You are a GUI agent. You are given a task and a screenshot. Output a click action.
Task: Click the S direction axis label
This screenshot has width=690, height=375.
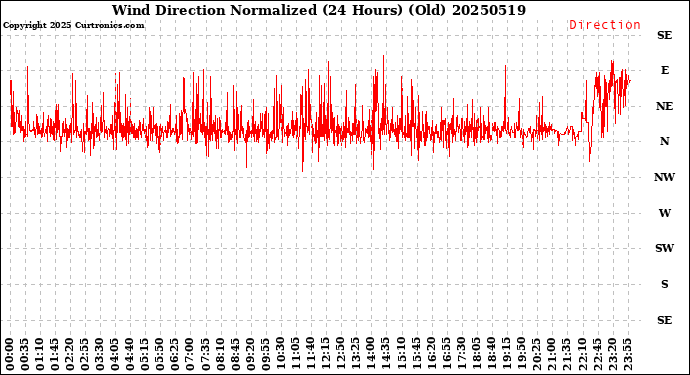click(665, 284)
